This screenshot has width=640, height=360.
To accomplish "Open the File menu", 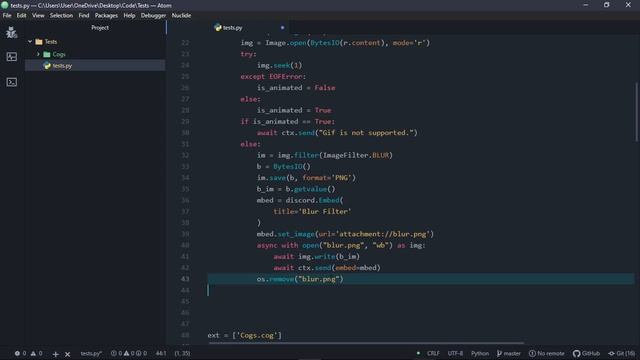I will [7, 16].
